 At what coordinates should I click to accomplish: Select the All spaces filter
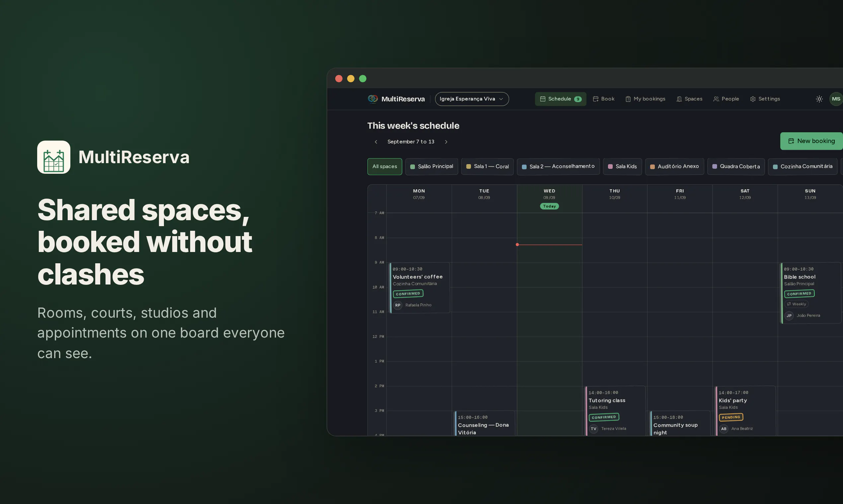pyautogui.click(x=385, y=166)
